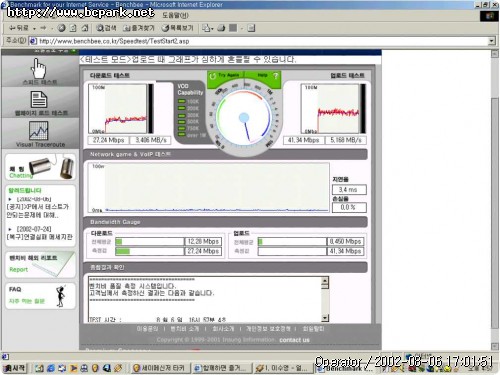The width and height of the screenshot is (500, 375).
Task: Click the browser Print toolbar icon
Action: click(221, 28)
